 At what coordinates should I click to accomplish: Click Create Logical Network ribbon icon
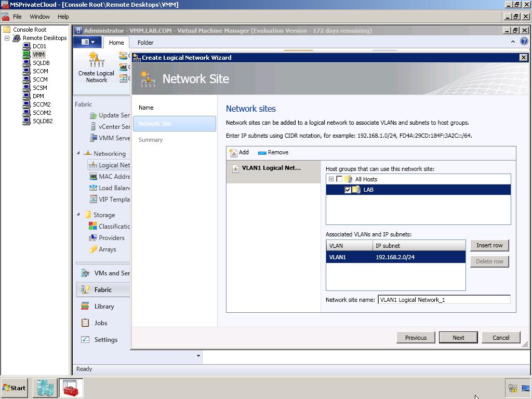pos(96,67)
